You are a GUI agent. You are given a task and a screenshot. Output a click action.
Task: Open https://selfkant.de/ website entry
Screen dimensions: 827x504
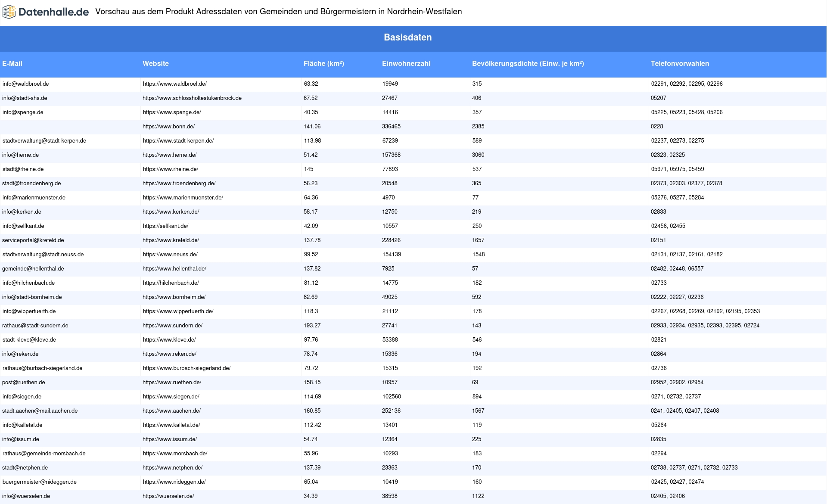point(165,226)
